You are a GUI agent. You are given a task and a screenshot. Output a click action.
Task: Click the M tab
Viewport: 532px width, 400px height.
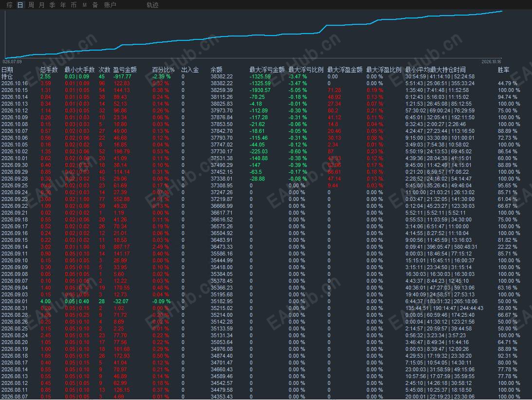[x=85, y=5]
